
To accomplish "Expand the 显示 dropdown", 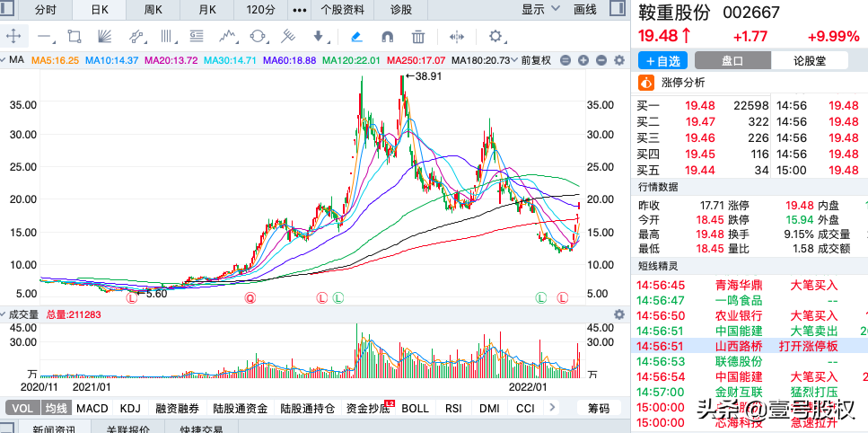I will point(541,9).
